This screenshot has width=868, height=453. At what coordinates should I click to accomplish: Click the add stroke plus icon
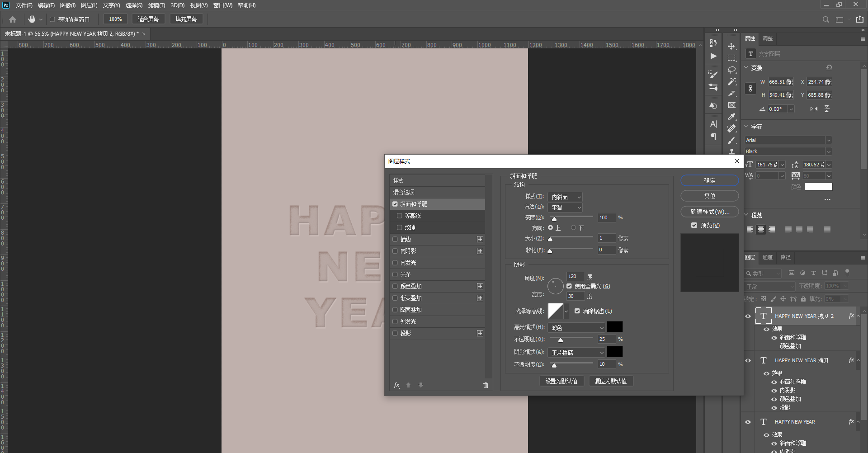click(x=480, y=239)
